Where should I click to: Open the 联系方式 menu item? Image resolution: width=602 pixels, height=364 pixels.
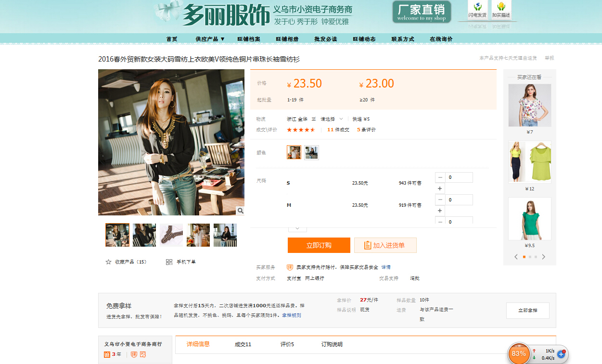[402, 39]
